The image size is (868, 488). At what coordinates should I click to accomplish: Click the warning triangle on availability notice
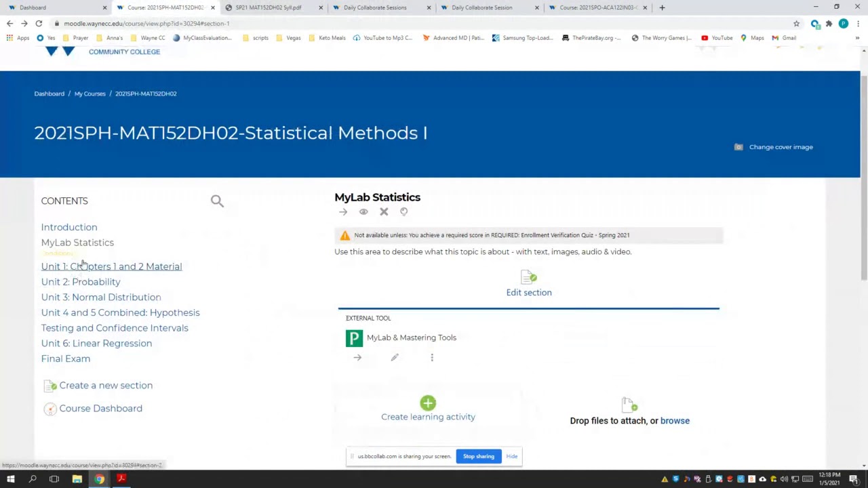tap(345, 235)
